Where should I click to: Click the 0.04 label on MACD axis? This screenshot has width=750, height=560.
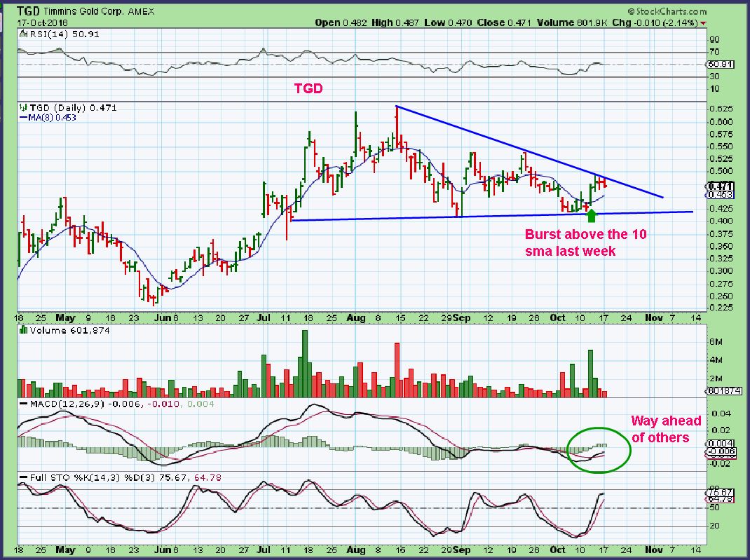pos(721,414)
